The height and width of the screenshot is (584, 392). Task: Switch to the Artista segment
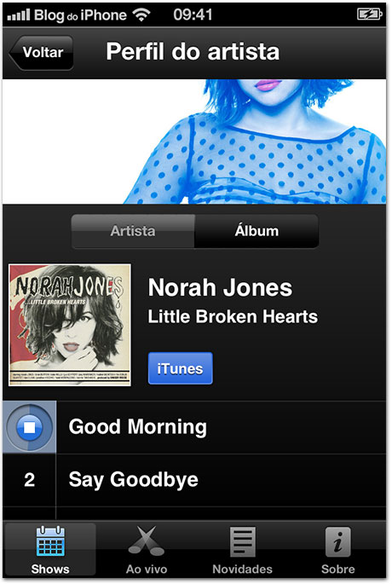[x=133, y=231]
